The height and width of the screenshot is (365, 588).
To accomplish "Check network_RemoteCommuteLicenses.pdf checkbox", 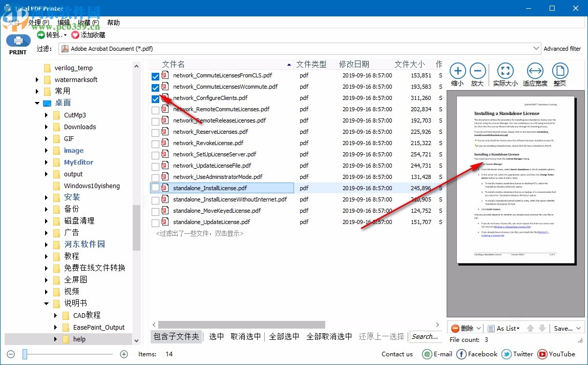I will (155, 110).
